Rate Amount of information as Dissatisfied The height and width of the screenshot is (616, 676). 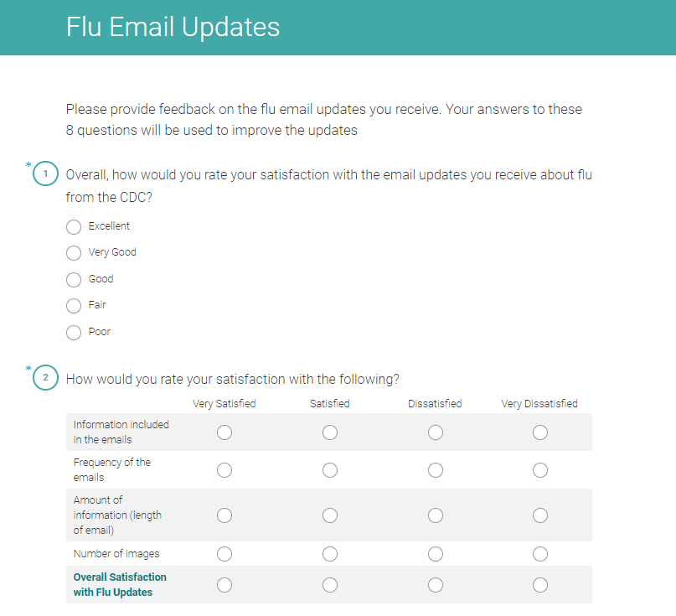[x=436, y=515]
